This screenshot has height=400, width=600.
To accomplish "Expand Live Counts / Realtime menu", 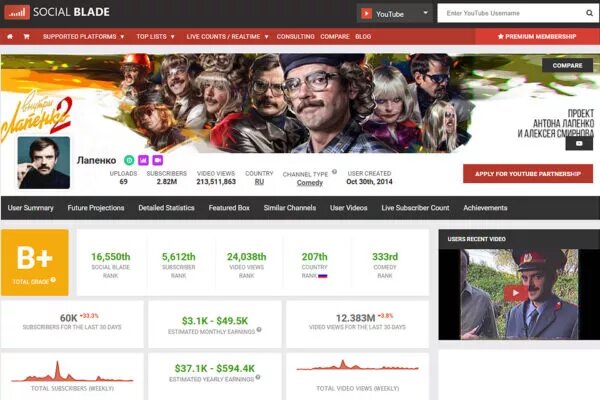I will (228, 36).
